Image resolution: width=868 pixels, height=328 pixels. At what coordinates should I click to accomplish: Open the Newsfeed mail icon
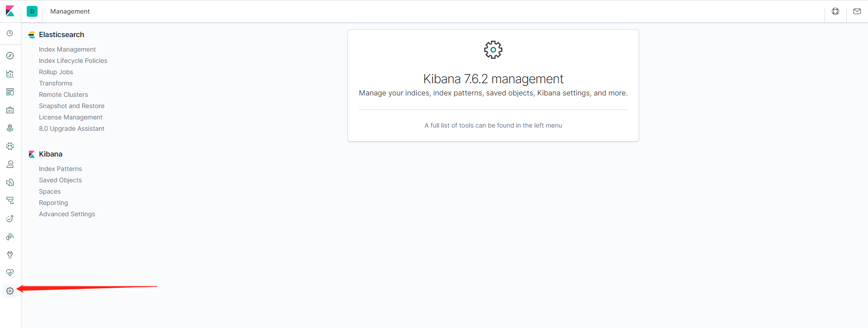tap(857, 11)
